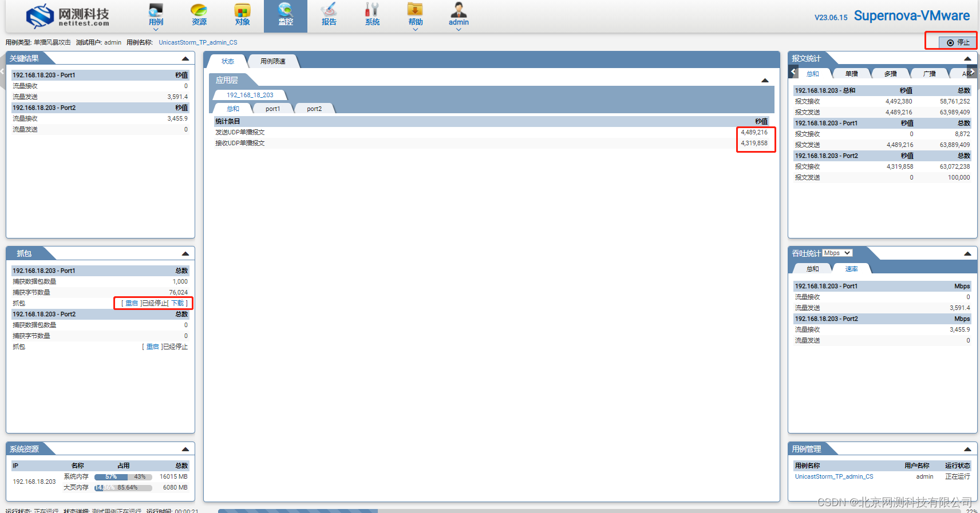This screenshot has width=980, height=513.
Task: Select the 单播 tab in 报文统计
Action: point(852,74)
